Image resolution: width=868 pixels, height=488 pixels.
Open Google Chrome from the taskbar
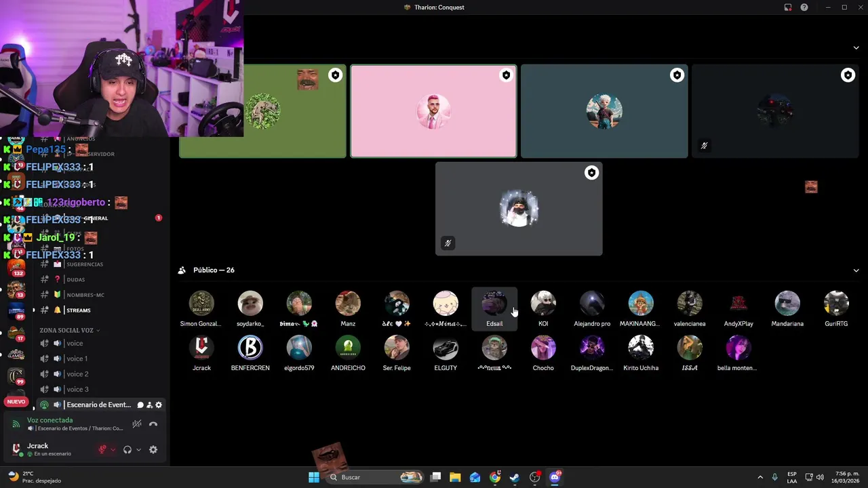tap(495, 477)
